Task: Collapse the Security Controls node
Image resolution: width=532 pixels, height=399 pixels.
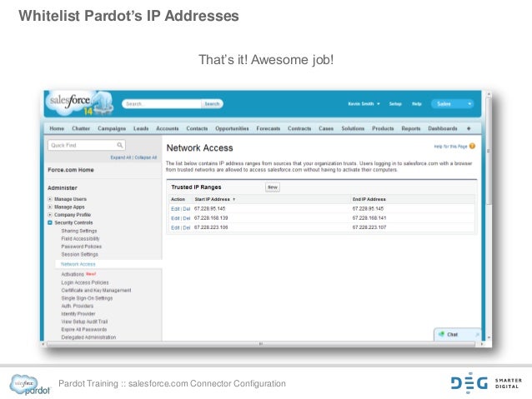Action: pyautogui.click(x=50, y=222)
